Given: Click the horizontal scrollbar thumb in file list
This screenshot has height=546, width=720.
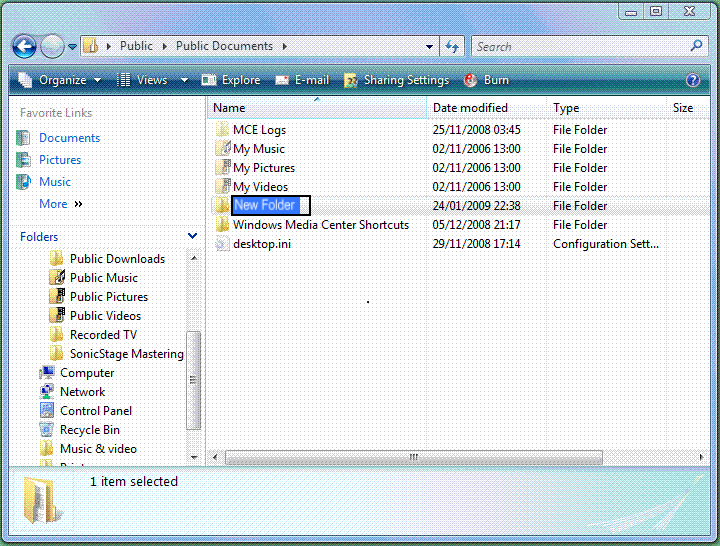Looking at the screenshot, I should click(x=414, y=457).
